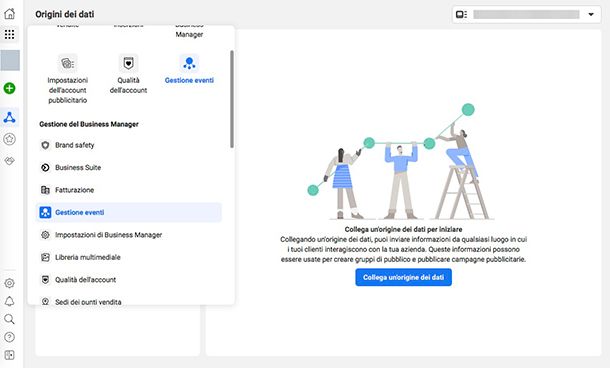Open the all tools grid icon
The height and width of the screenshot is (368, 610).
(x=9, y=34)
